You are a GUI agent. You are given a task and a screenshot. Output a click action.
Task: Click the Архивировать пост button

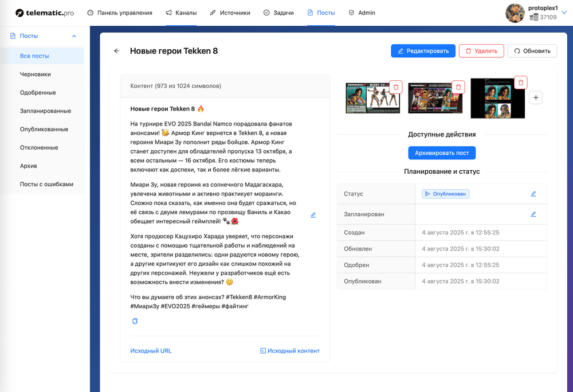pos(442,153)
